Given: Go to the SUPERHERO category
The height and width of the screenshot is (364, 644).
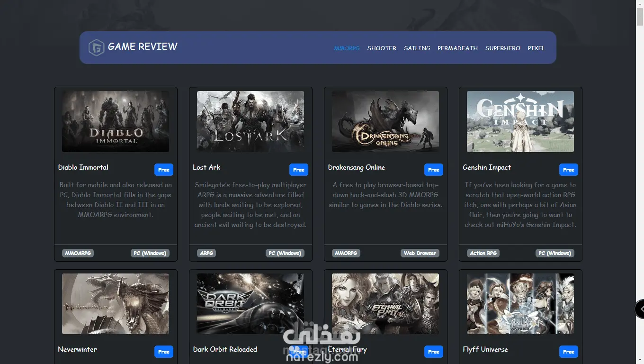Looking at the screenshot, I should 502,48.
